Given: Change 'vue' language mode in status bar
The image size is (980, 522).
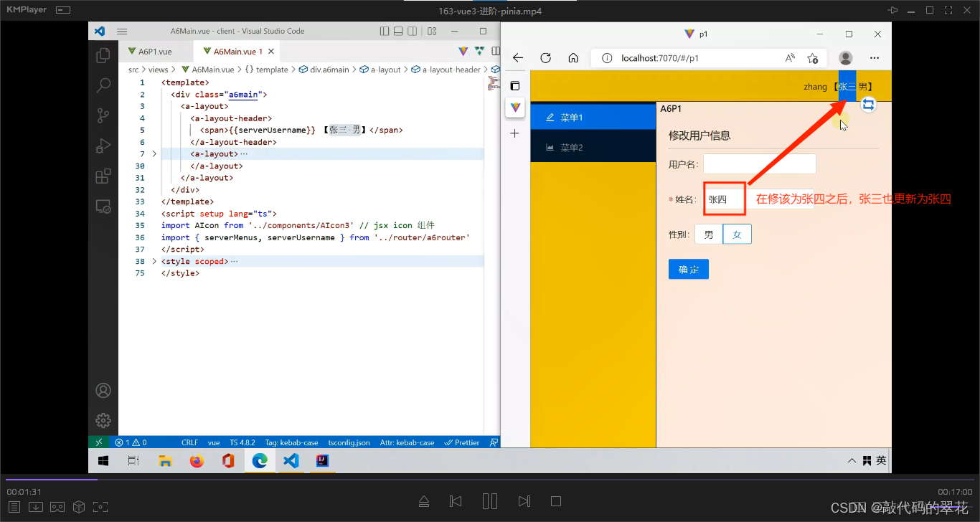Looking at the screenshot, I should click(214, 442).
